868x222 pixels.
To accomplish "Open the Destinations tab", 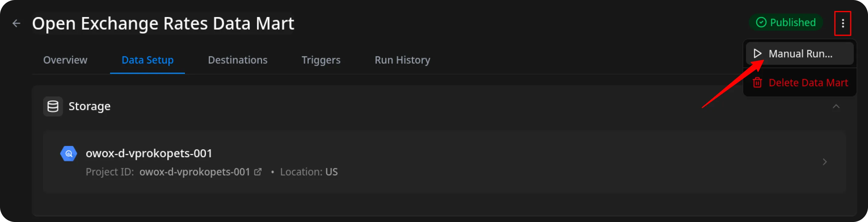I will coord(238,60).
